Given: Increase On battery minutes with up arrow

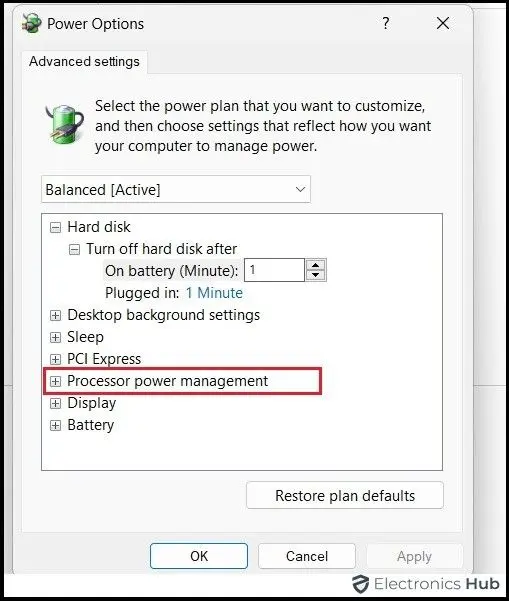Looking at the screenshot, I should coord(315,265).
